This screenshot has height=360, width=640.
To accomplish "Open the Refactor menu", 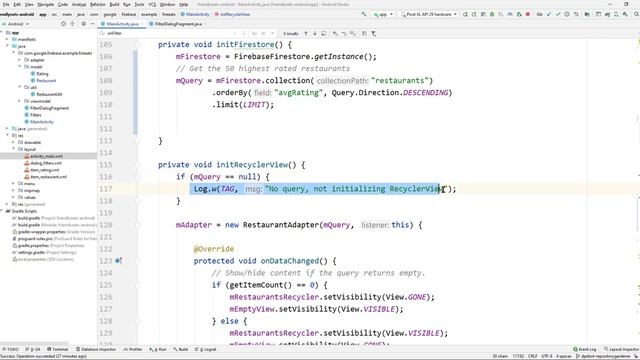I will [x=98, y=4].
